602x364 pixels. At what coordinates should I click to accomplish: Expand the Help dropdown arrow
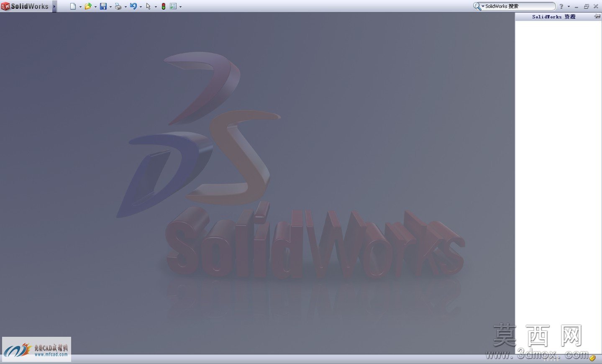pyautogui.click(x=569, y=7)
